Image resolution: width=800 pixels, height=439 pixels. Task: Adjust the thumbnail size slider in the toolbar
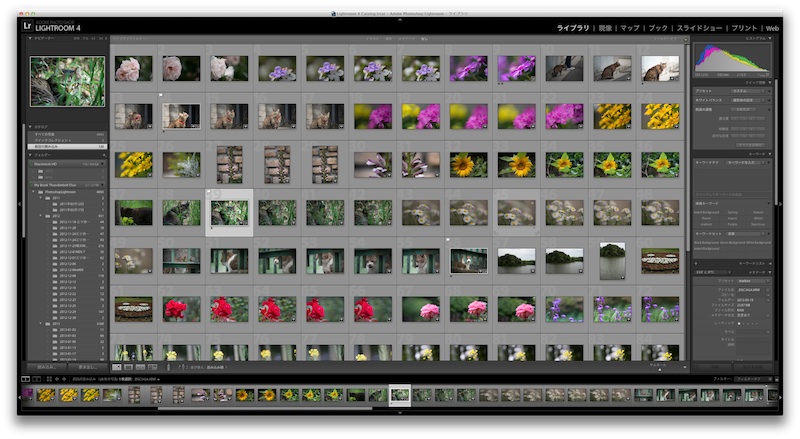coord(659,369)
